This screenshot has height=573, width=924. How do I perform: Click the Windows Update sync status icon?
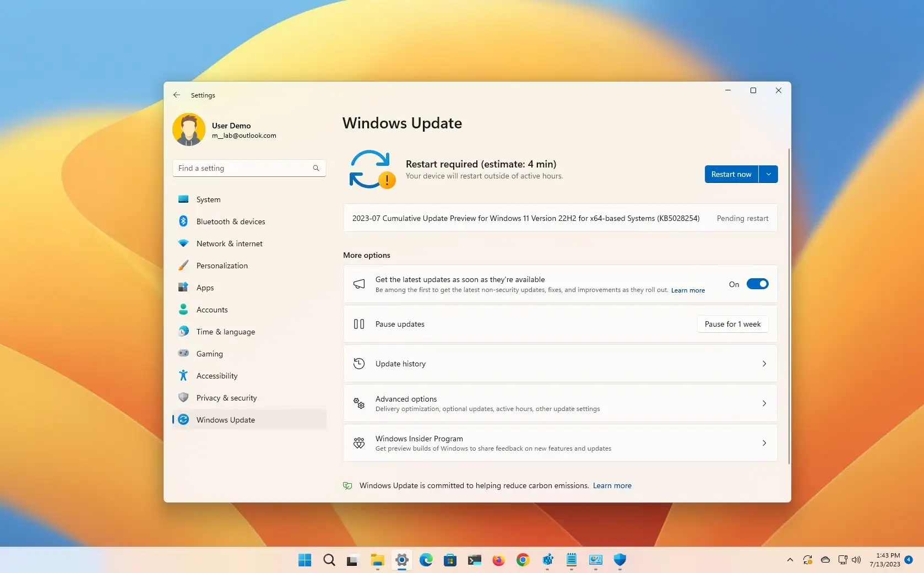coord(372,170)
